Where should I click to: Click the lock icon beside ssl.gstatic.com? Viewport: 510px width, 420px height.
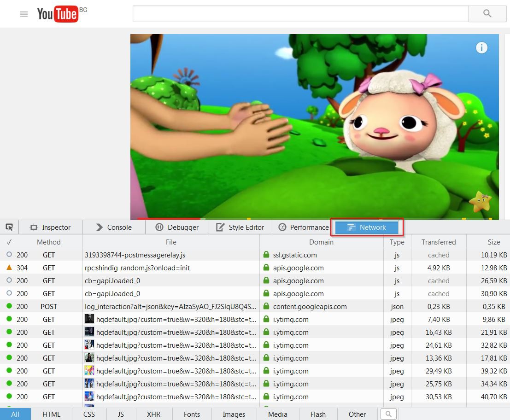pyautogui.click(x=266, y=255)
